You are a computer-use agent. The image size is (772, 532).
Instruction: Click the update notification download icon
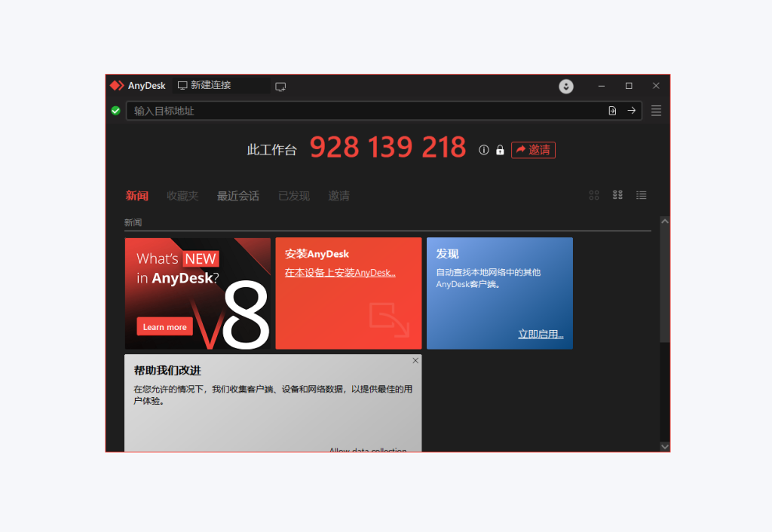pos(566,86)
